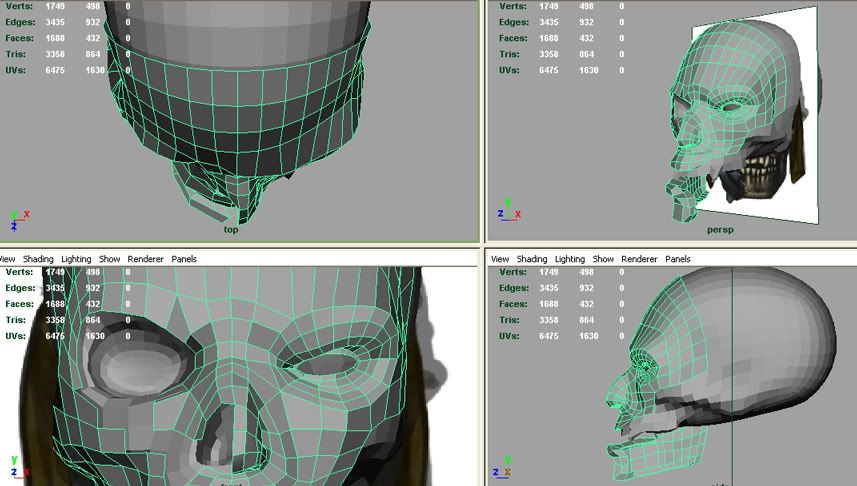Open Panels menu in the side skull viewport
857x486 pixels.
click(x=678, y=259)
